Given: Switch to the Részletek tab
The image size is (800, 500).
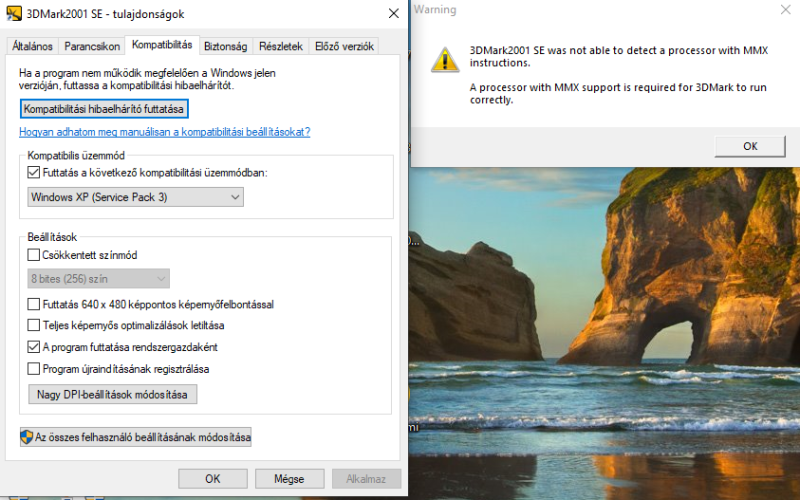Looking at the screenshot, I should (281, 46).
